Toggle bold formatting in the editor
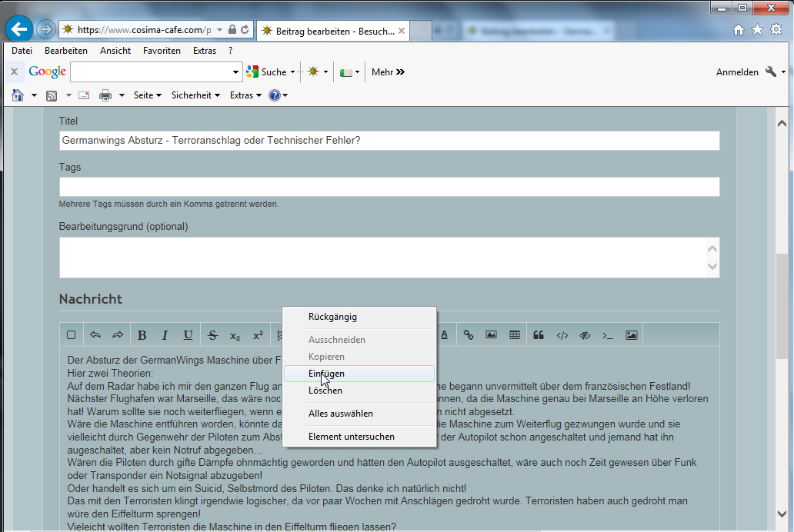The width and height of the screenshot is (794, 532). tap(142, 335)
